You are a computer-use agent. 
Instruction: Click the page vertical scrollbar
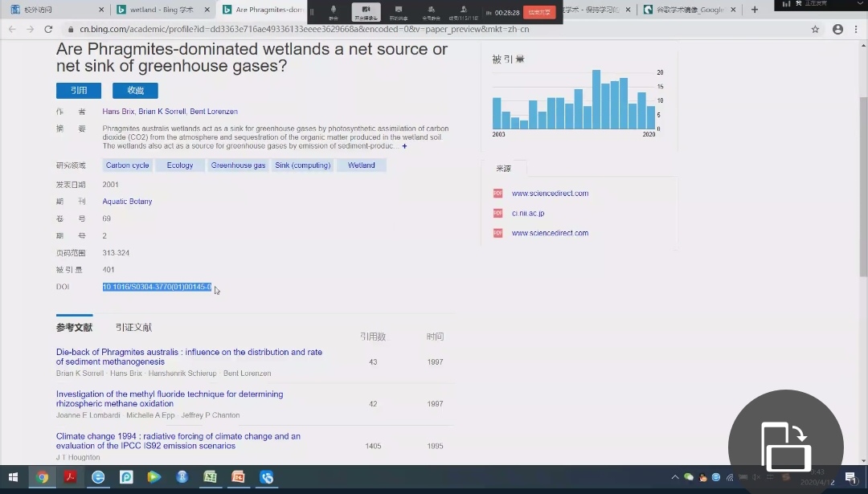click(x=863, y=185)
